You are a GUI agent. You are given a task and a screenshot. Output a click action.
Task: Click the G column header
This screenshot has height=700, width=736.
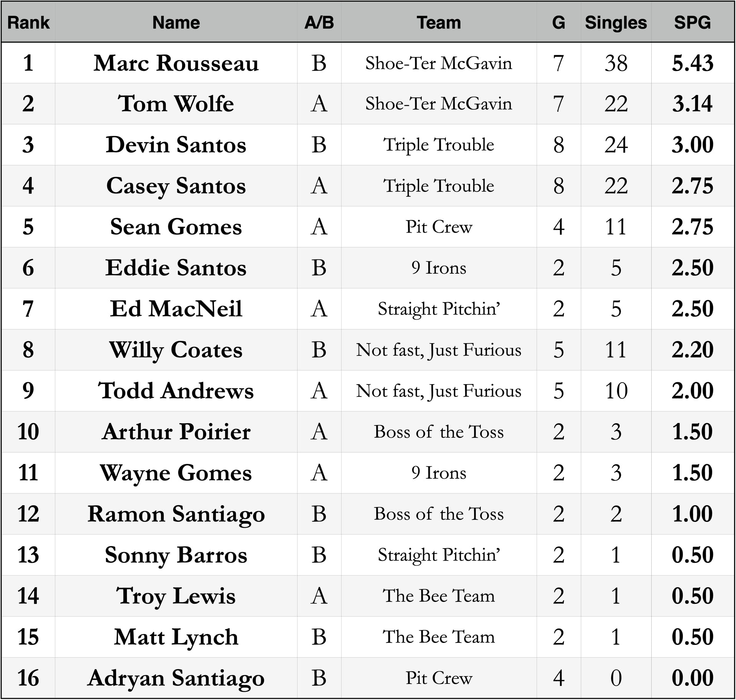coord(559,23)
